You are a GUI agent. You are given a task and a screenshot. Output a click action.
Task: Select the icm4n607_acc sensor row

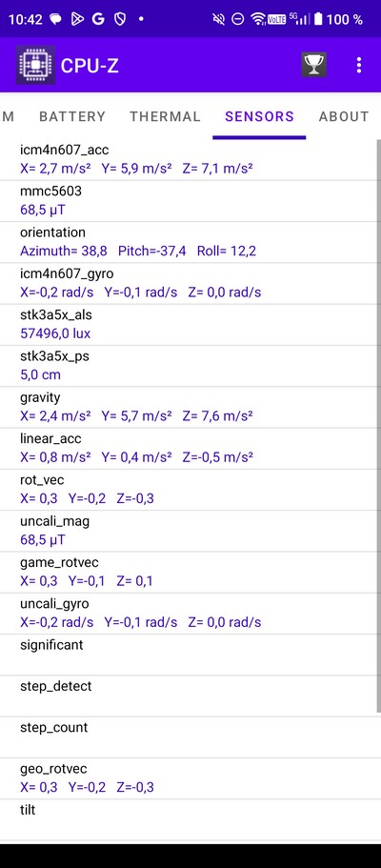(x=189, y=159)
